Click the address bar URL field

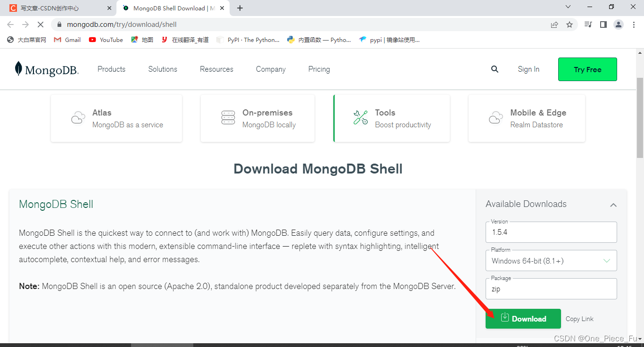(302, 25)
